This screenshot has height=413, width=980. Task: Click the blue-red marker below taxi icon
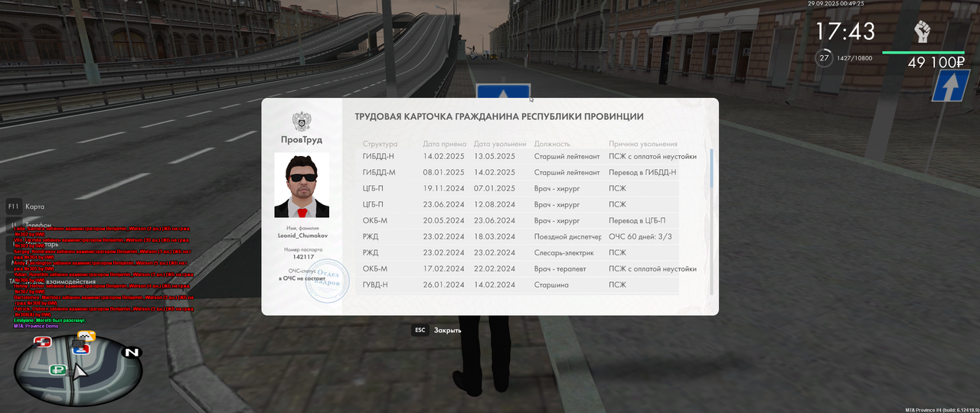point(80,350)
